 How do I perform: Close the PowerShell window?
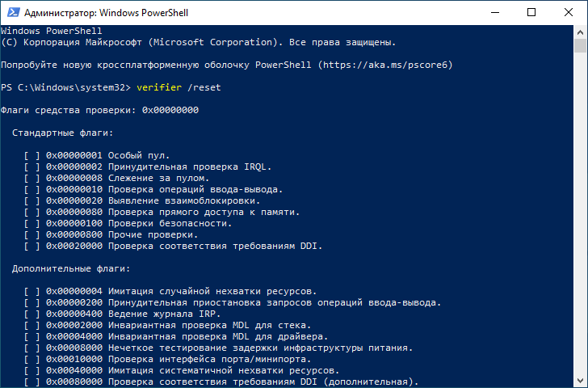pyautogui.click(x=568, y=12)
